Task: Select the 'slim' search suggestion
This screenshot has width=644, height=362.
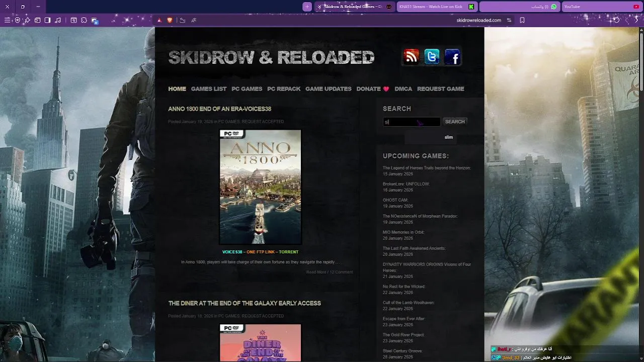Action: point(448,137)
